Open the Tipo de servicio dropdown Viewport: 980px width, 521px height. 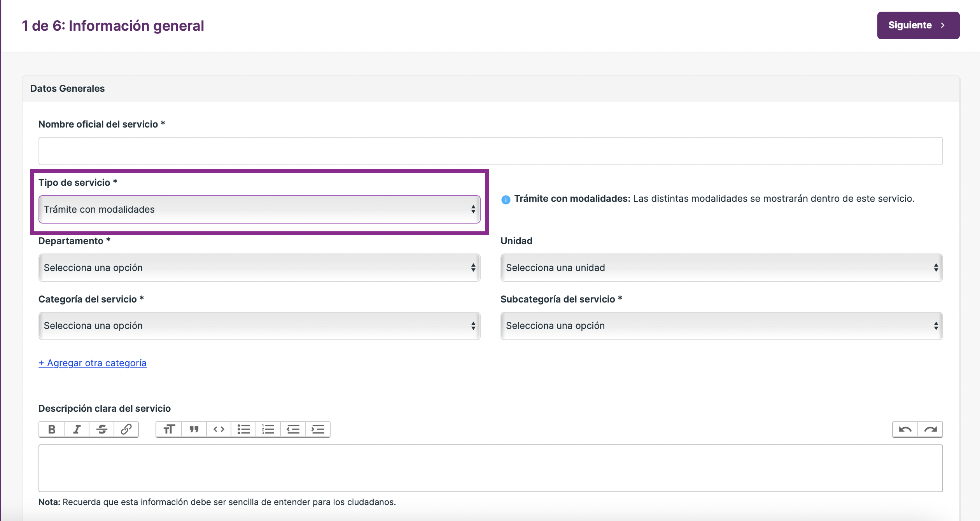[x=259, y=209]
